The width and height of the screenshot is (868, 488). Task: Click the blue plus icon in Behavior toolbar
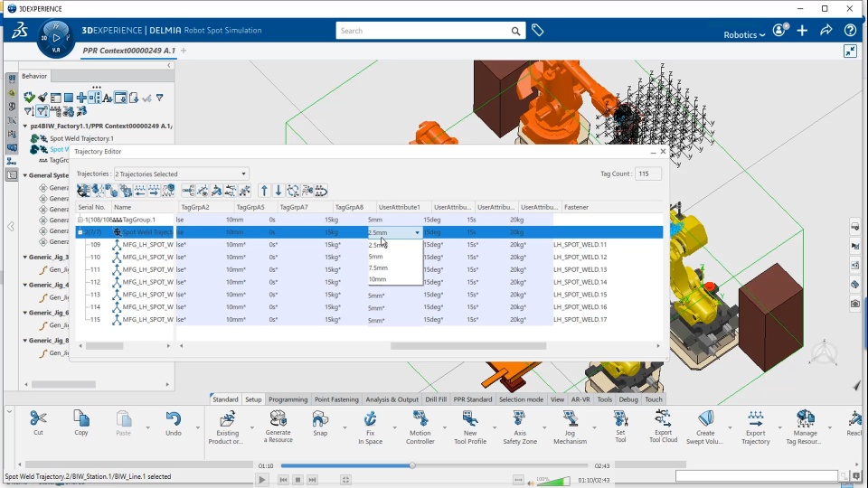point(81,98)
